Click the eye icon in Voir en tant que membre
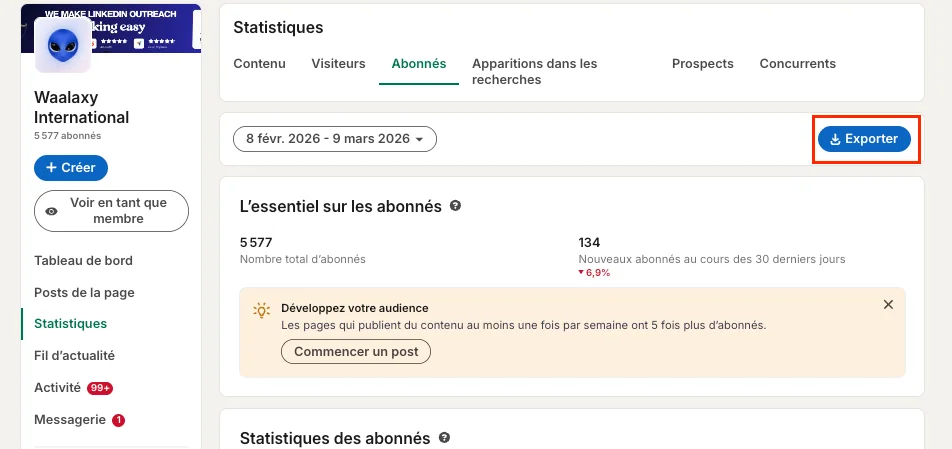The width and height of the screenshot is (952, 449). [52, 211]
